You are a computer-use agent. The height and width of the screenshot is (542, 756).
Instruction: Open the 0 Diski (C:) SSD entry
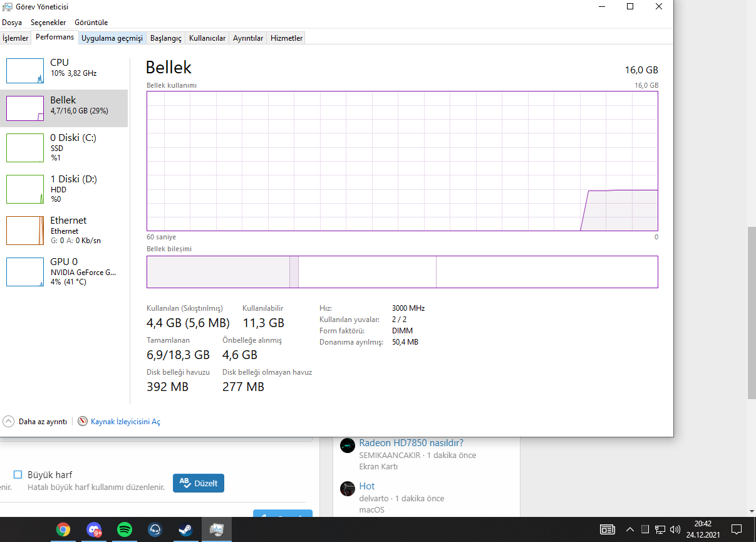coord(64,148)
